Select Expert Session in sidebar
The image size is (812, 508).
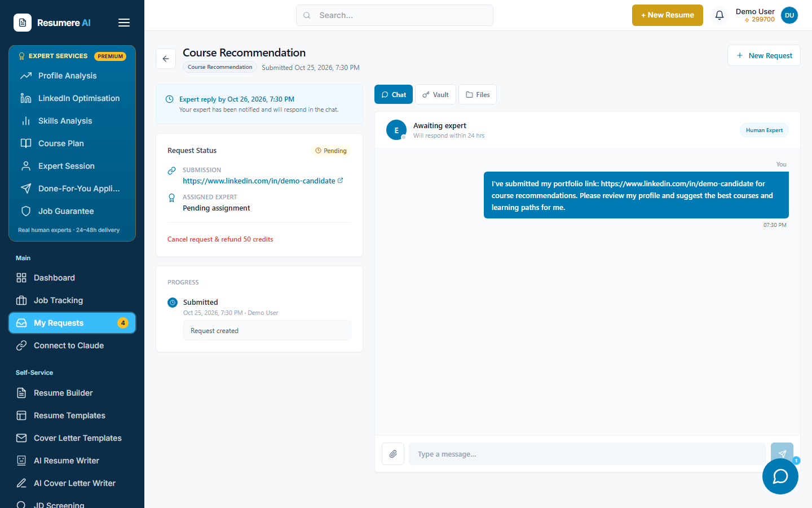[72, 166]
